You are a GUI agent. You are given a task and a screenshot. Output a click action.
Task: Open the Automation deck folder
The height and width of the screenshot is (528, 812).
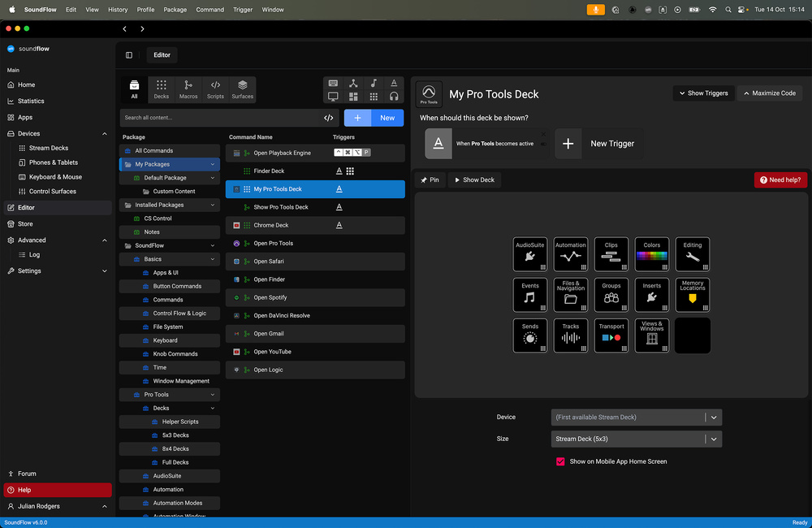(x=571, y=254)
